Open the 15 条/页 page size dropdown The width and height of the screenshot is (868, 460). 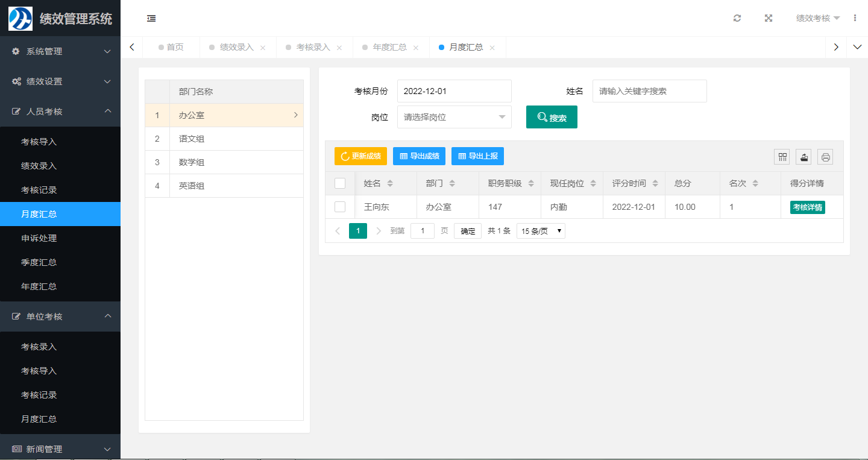coord(541,231)
